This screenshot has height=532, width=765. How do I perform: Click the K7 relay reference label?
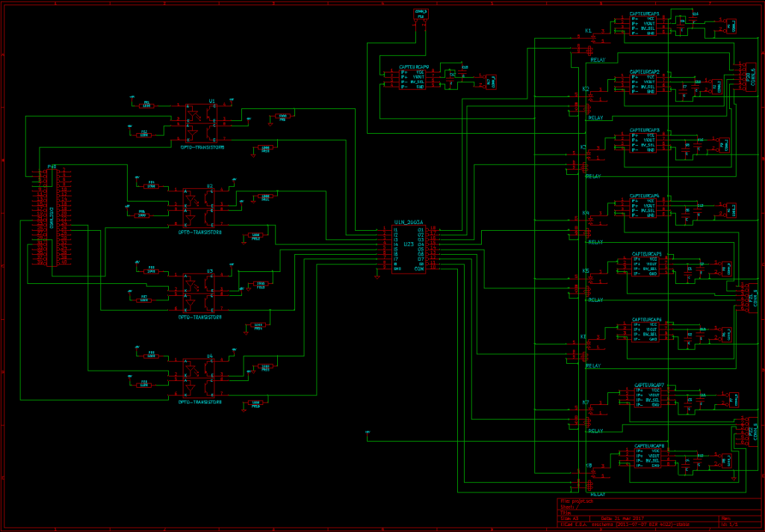pos(586,403)
